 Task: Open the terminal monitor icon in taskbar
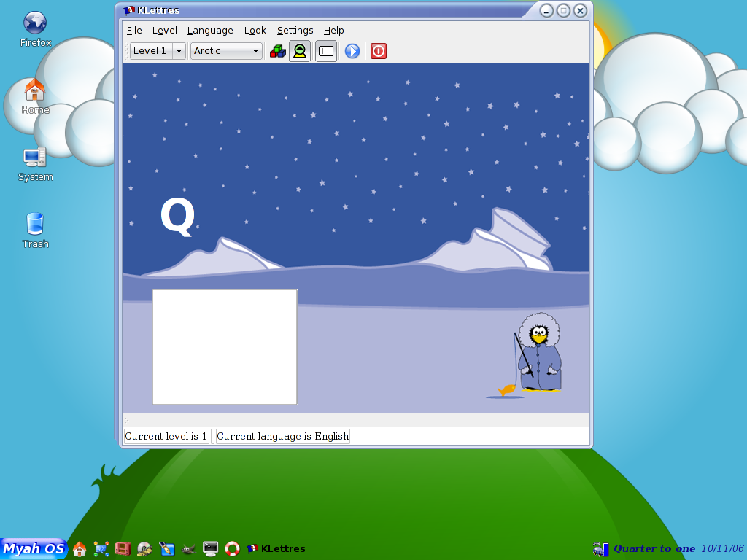[x=210, y=548]
